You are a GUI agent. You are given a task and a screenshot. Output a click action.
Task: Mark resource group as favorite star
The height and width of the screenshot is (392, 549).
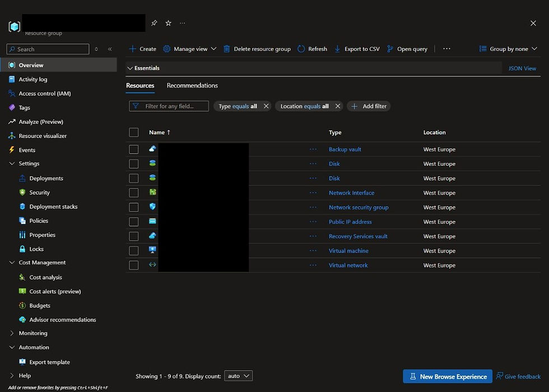click(x=169, y=23)
